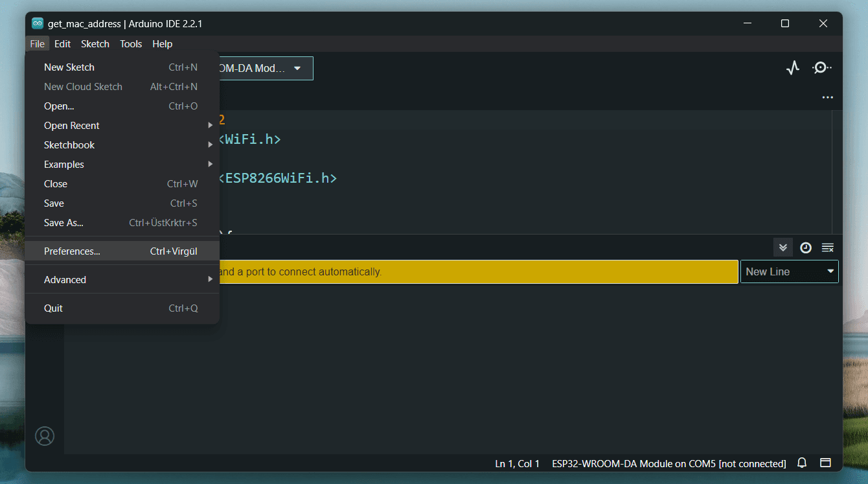The width and height of the screenshot is (868, 484).
Task: Click the <ESP8266WiFi.h> code line
Action: (277, 178)
